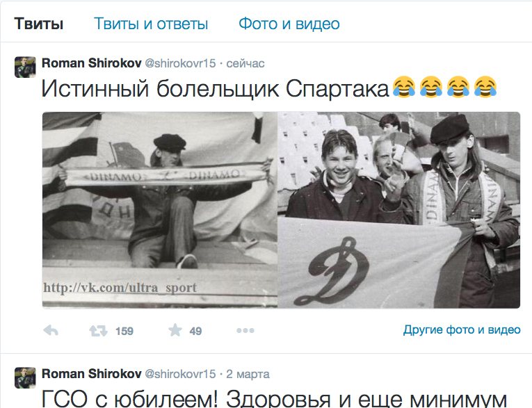Click the reply arrow icon under the tweet
This screenshot has height=408, width=532.
click(51, 330)
